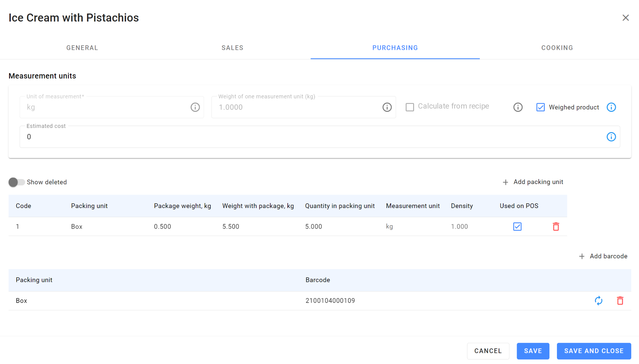The height and width of the screenshot is (364, 639).
Task: Uncheck the Weighed product checkbox
Action: (540, 107)
